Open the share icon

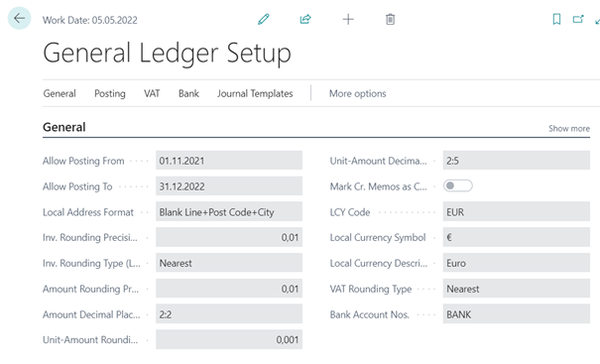(x=305, y=19)
